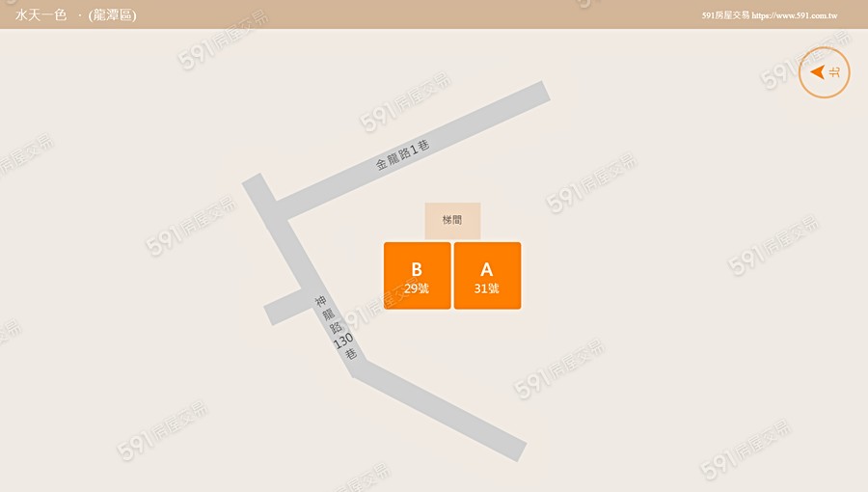This screenshot has height=492, width=868.
Task: Click the tan header bar
Action: pyautogui.click(x=434, y=14)
